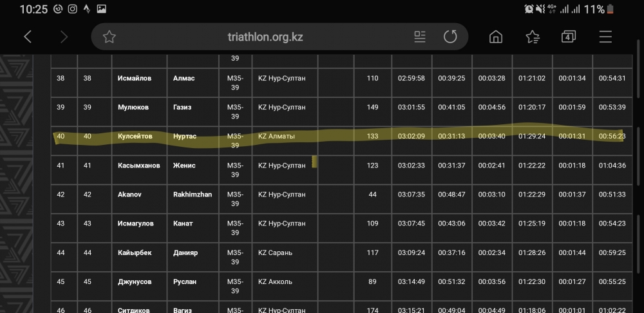Select the highlighted Кулсейтов row surname
Viewport: 644px width, 313px height.
[x=135, y=137]
